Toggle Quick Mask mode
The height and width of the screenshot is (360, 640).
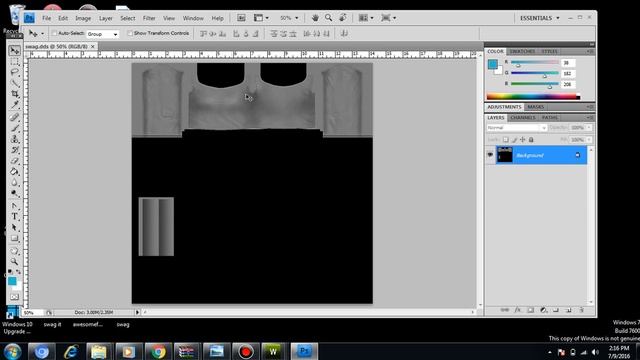pos(15,297)
